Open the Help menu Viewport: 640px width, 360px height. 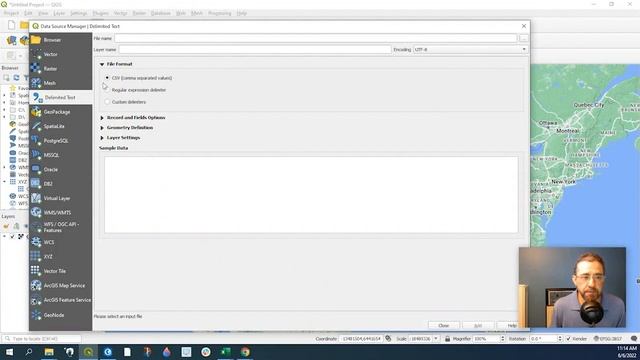(242, 13)
